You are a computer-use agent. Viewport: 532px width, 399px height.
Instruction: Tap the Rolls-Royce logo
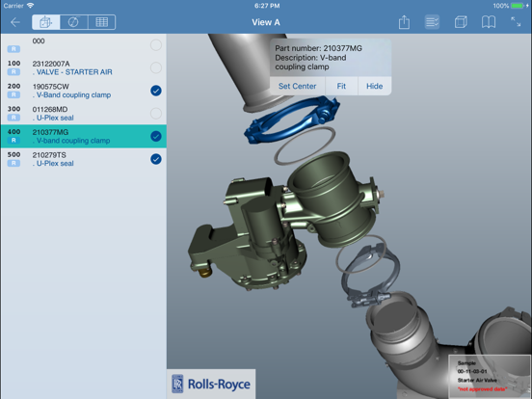click(211, 384)
